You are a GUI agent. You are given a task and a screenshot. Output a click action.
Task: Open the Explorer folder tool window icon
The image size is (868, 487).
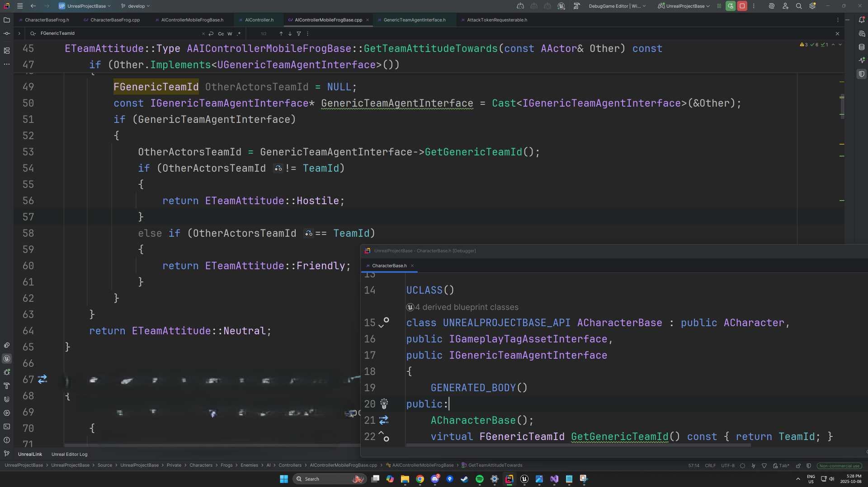click(7, 20)
